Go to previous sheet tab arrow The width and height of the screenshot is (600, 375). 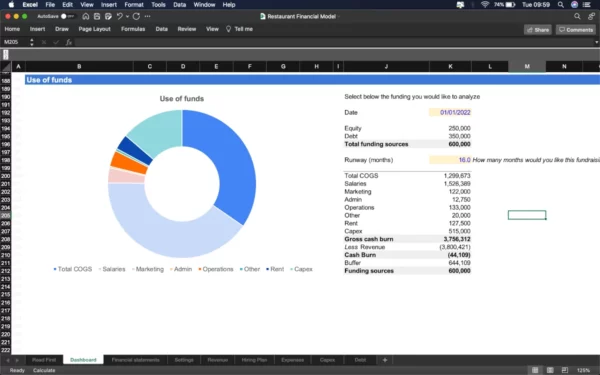point(8,360)
